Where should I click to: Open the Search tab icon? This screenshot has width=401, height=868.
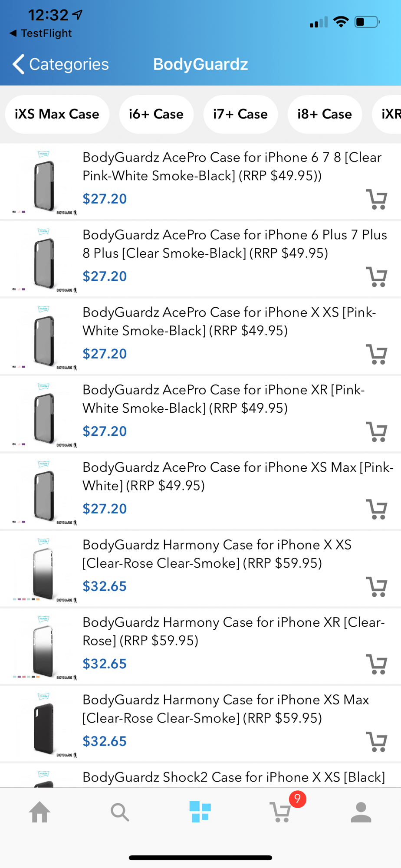click(x=120, y=812)
